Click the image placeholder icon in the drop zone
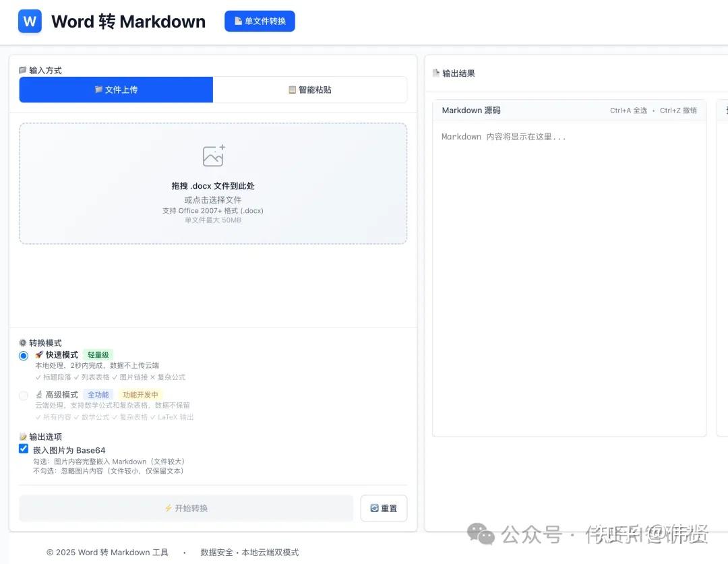The width and height of the screenshot is (728, 564). pyautogui.click(x=213, y=155)
